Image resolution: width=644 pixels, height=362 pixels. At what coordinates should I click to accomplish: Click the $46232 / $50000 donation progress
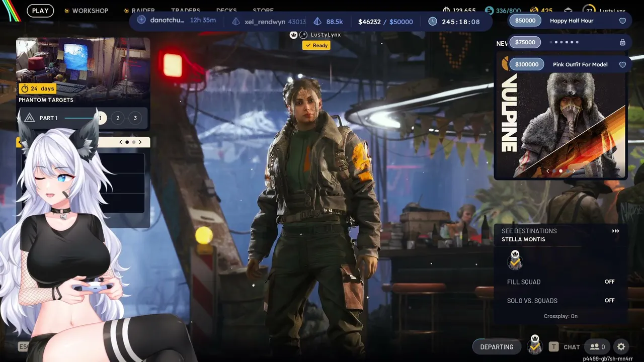(385, 22)
